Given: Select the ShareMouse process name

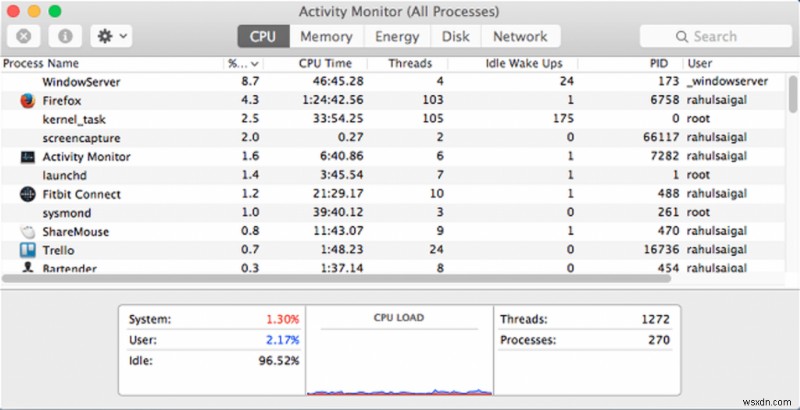Looking at the screenshot, I should [x=76, y=232].
